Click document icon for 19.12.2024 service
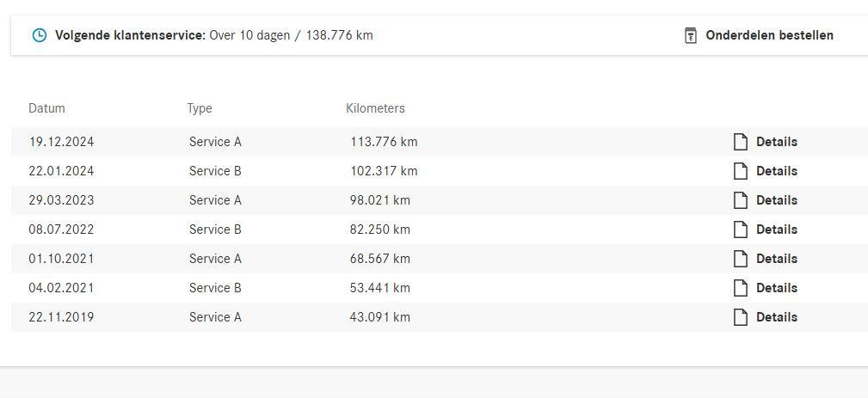 740,142
